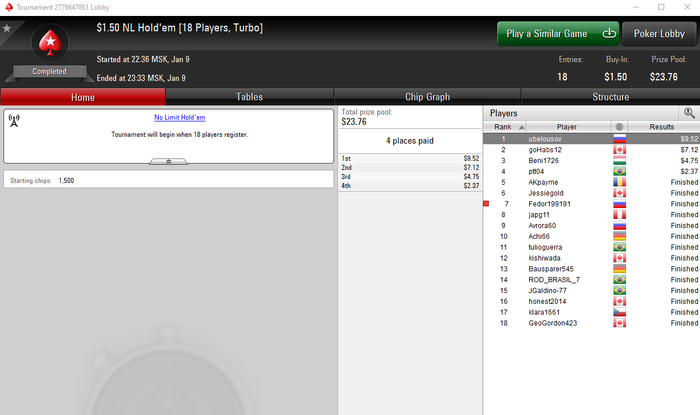
Task: Click the Canada flag next to goHabs12
Action: [620, 150]
